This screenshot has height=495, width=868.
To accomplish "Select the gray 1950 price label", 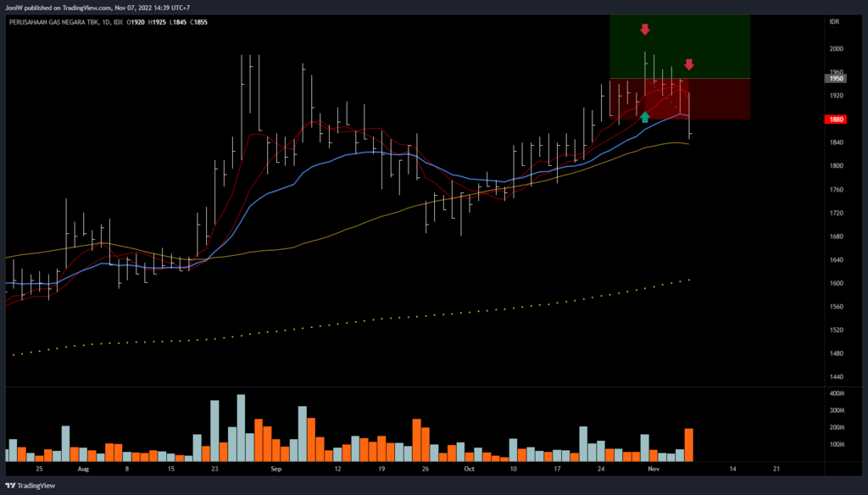I will [x=837, y=78].
